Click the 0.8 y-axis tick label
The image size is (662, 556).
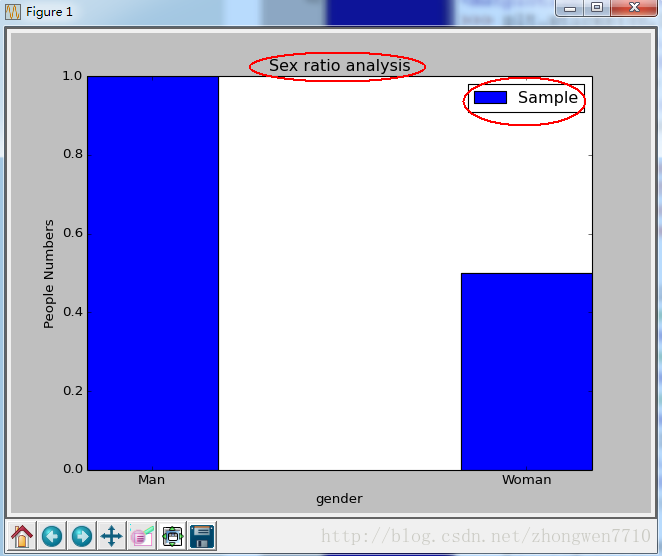click(x=72, y=154)
